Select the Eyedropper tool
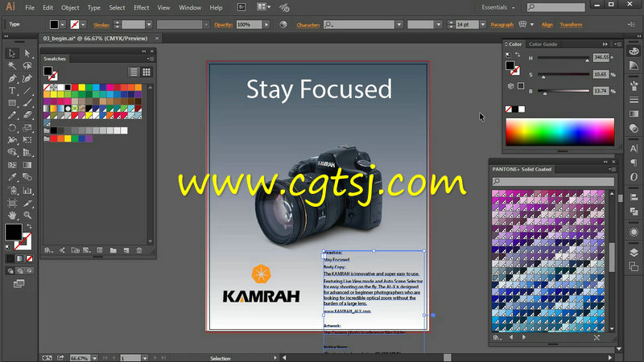The image size is (644, 362). point(12,177)
